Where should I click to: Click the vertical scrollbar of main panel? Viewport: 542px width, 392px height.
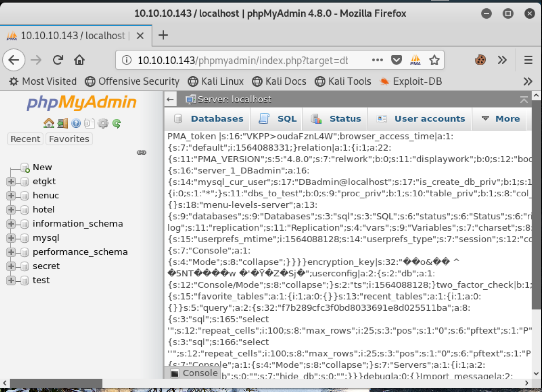536,205
